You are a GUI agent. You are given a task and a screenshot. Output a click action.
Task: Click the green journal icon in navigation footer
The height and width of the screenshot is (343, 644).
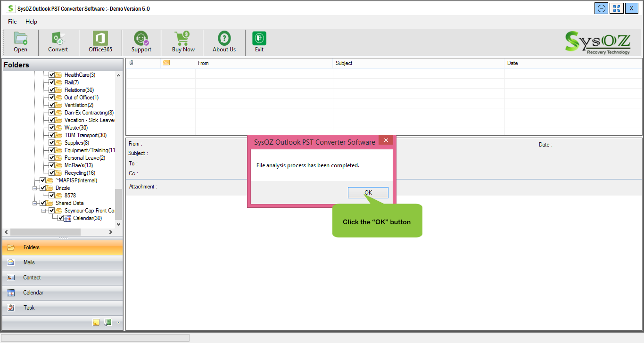[108, 322]
